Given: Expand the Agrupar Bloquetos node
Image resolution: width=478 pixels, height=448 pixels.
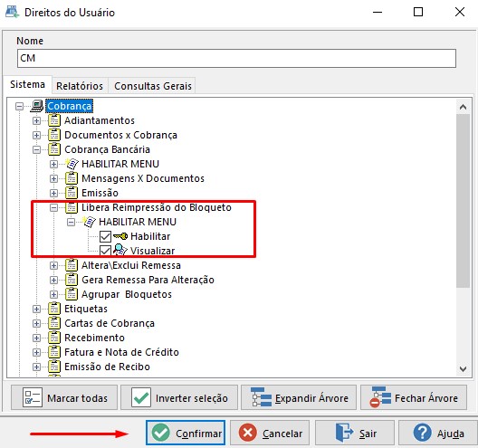Looking at the screenshot, I should pyautogui.click(x=53, y=294).
